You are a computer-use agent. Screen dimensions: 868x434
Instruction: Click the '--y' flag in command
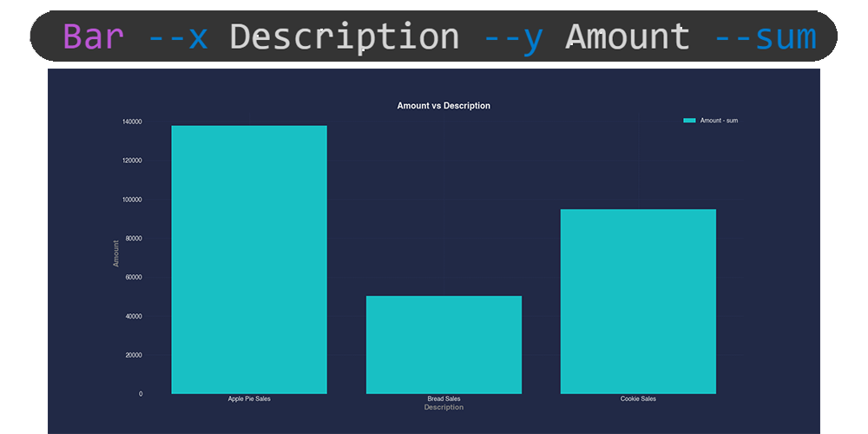tap(512, 37)
